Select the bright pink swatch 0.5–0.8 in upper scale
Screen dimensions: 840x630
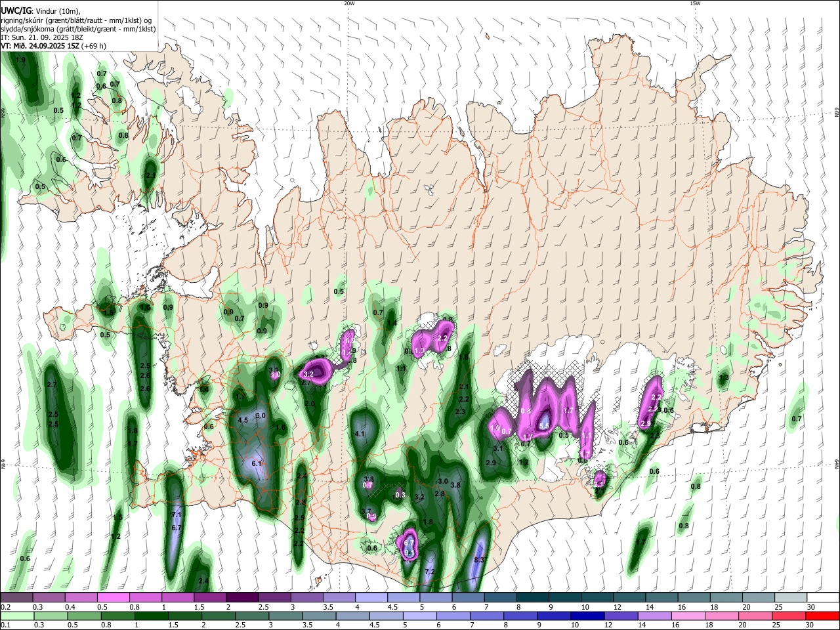[x=114, y=598]
